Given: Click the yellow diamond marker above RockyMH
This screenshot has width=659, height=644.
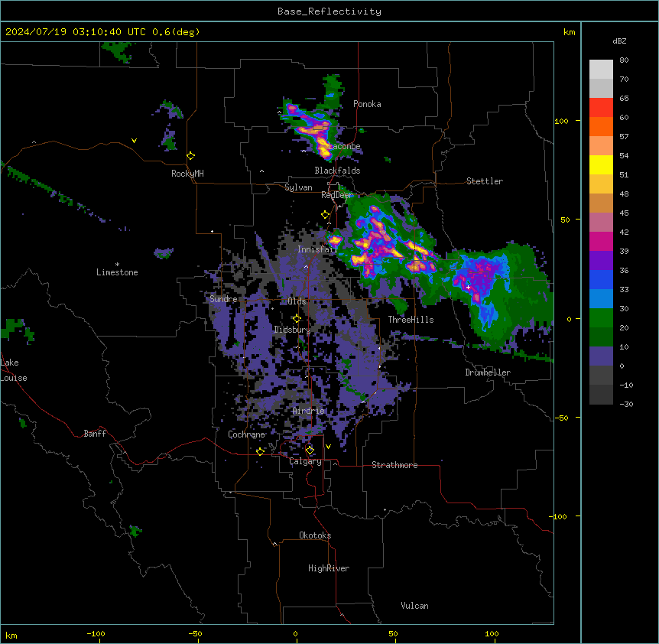Looking at the screenshot, I should (191, 156).
